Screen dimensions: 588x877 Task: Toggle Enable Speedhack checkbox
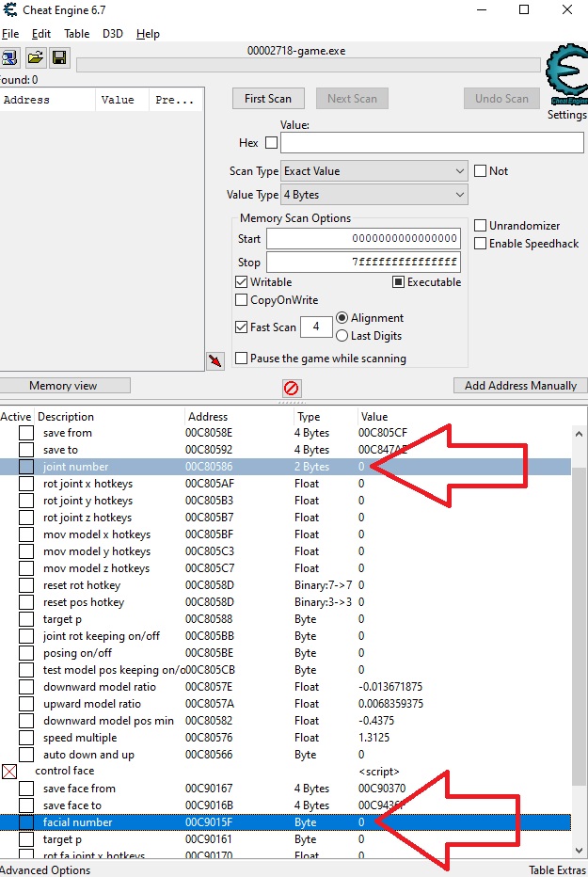click(480, 244)
